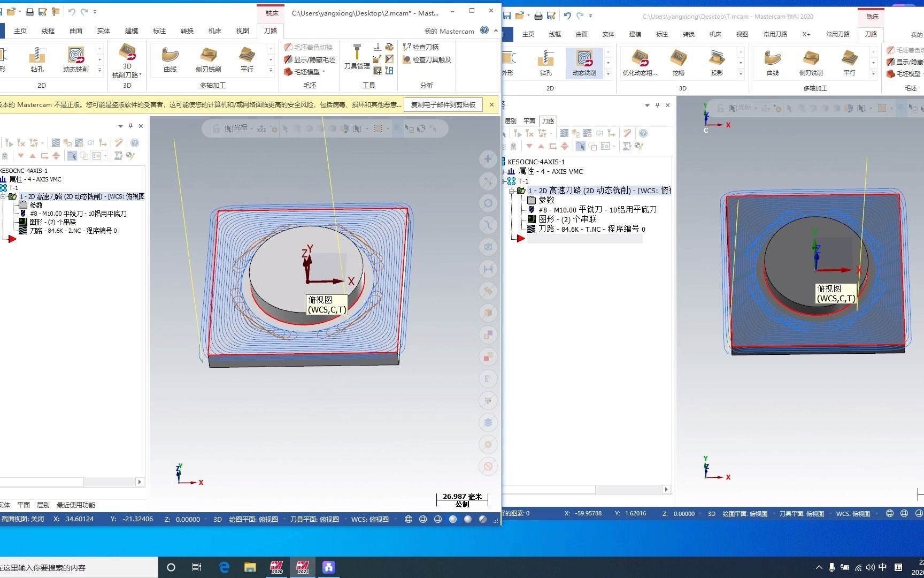Toggle the WCS section lock icon

(x=216, y=128)
